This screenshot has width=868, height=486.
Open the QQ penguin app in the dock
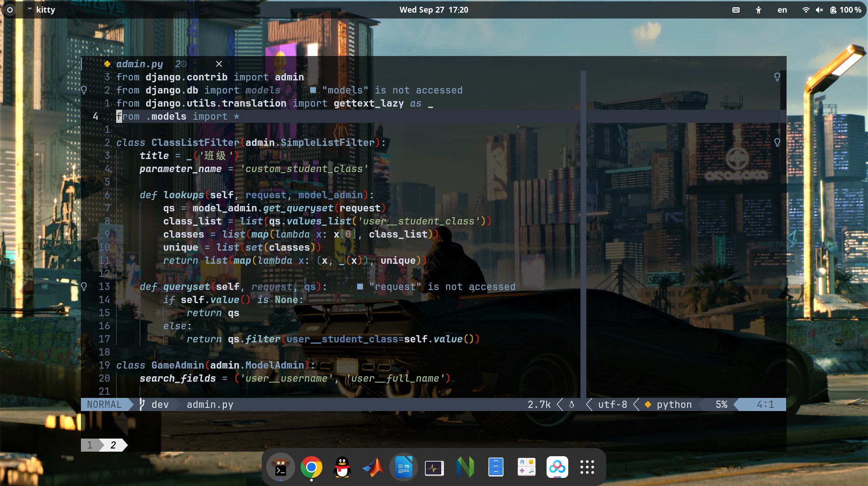coord(342,467)
